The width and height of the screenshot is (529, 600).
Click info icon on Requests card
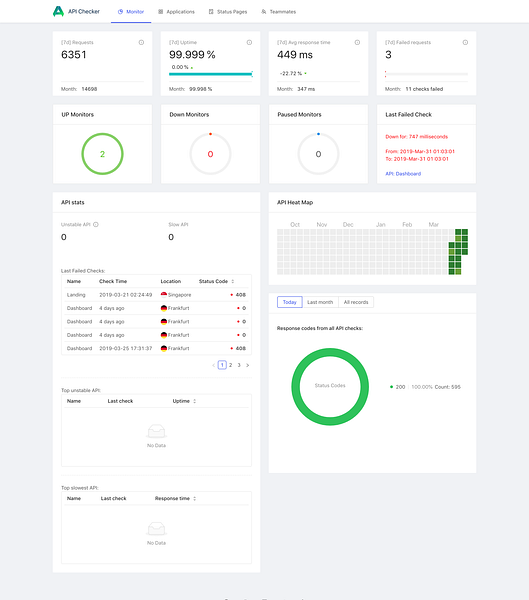pyautogui.click(x=141, y=42)
